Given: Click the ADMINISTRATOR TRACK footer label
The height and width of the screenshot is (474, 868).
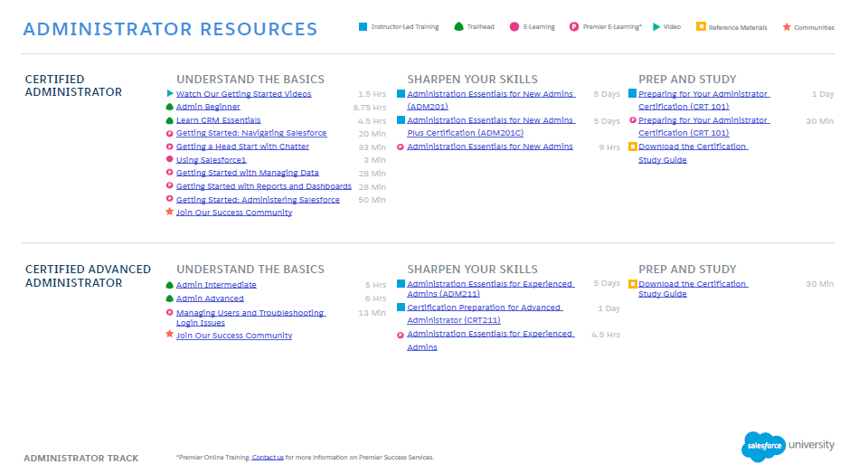Looking at the screenshot, I should (x=80, y=459).
